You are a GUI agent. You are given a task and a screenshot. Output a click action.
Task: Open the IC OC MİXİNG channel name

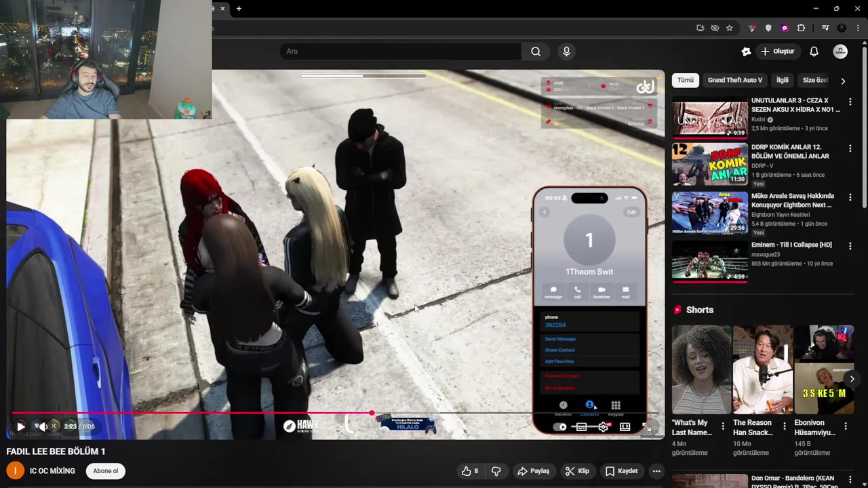[x=52, y=471]
